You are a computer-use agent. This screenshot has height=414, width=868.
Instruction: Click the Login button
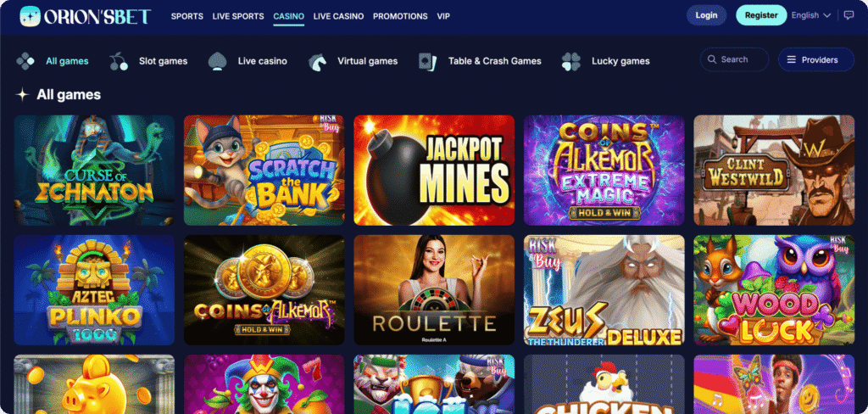706,15
